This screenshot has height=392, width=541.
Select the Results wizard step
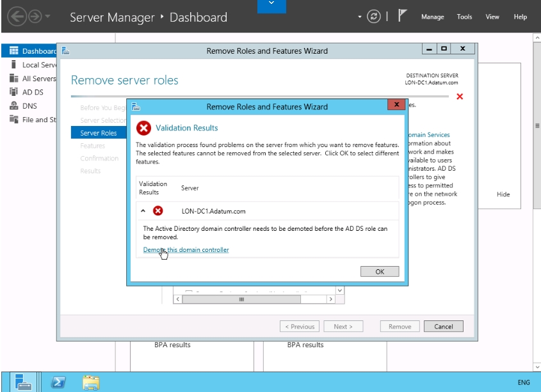click(x=90, y=171)
